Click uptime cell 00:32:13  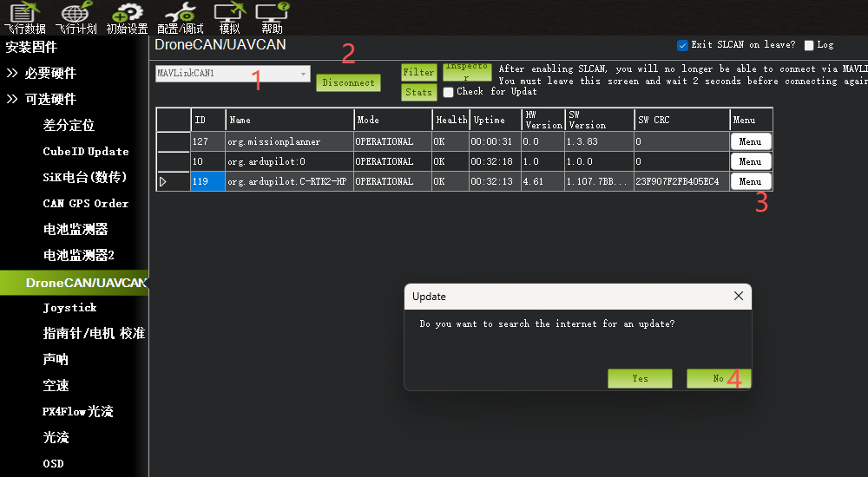495,181
